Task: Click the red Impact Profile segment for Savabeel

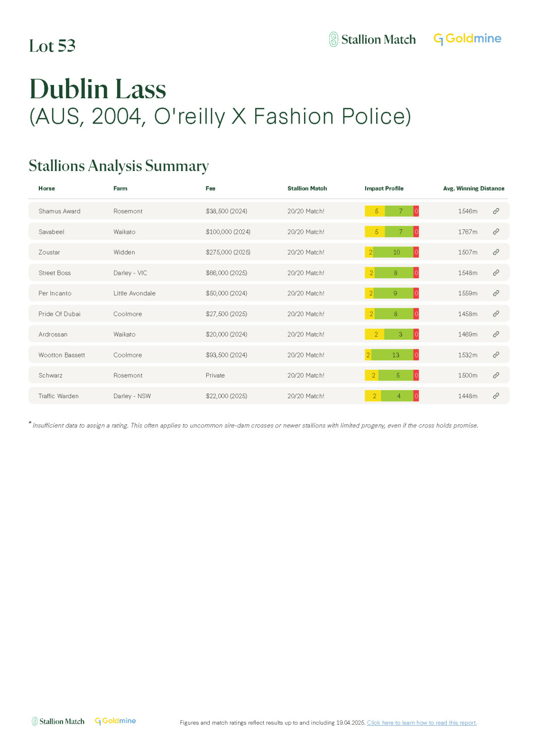Action: click(x=416, y=232)
